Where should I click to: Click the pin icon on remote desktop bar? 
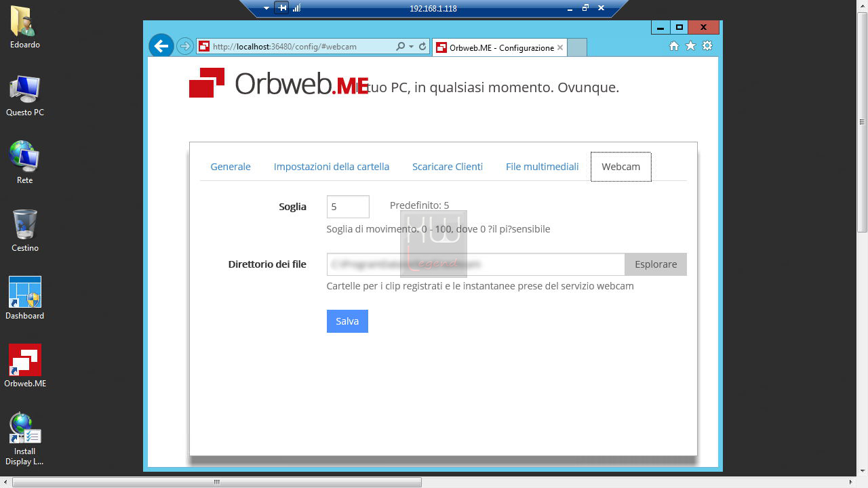282,8
